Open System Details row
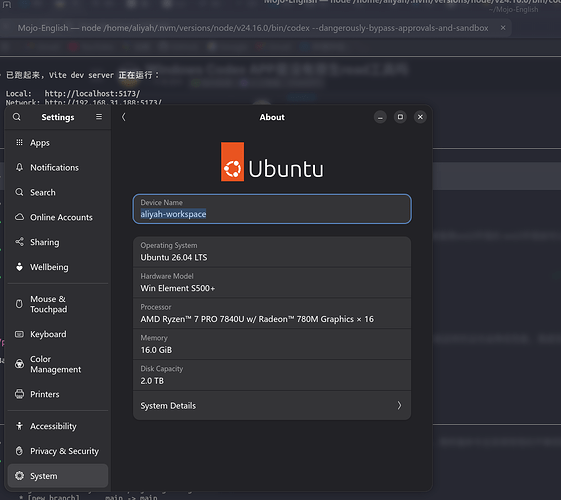Image resolution: width=561 pixels, height=500 pixels. coord(272,406)
